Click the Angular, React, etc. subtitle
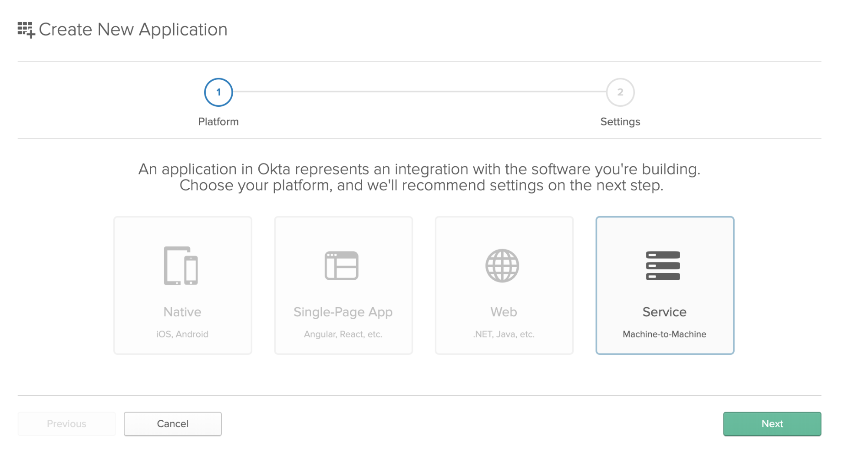The width and height of the screenshot is (868, 465). click(343, 334)
